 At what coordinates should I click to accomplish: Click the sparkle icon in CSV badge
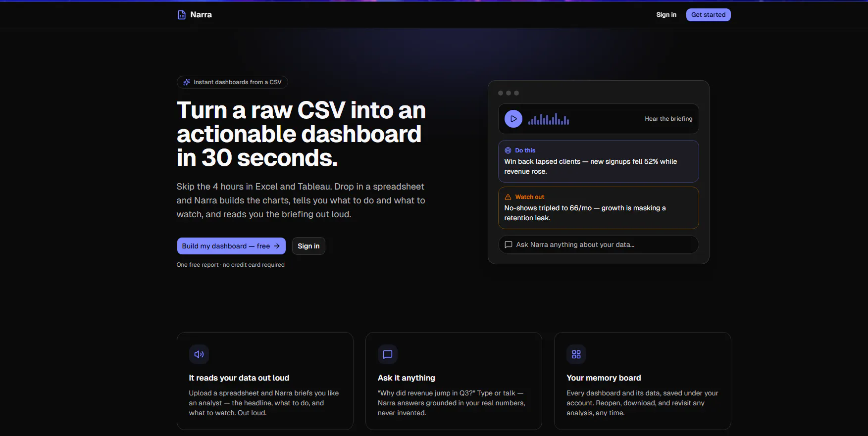(x=187, y=82)
